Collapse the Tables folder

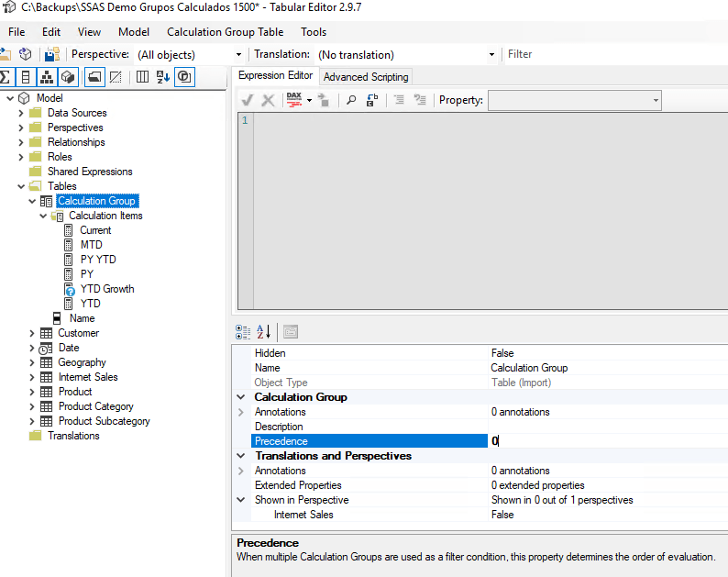coord(21,186)
